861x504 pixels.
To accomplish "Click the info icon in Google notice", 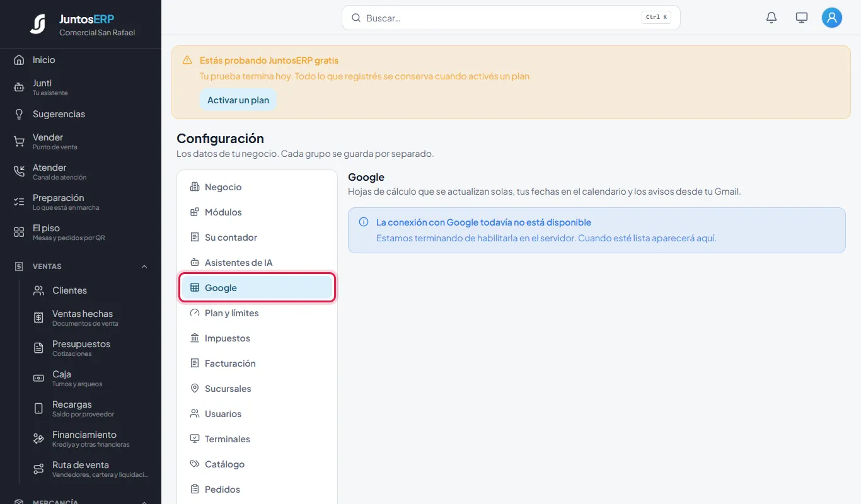I will click(x=364, y=222).
